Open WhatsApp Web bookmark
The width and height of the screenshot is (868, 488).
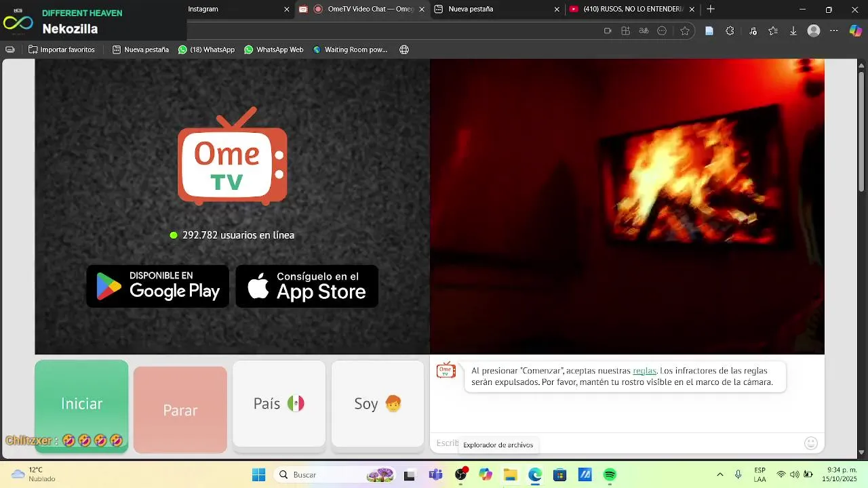click(x=273, y=49)
